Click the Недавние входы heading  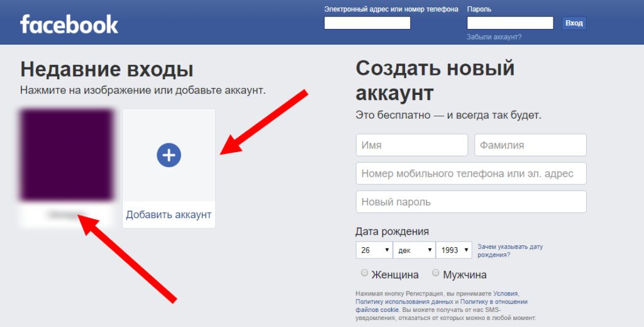[107, 69]
